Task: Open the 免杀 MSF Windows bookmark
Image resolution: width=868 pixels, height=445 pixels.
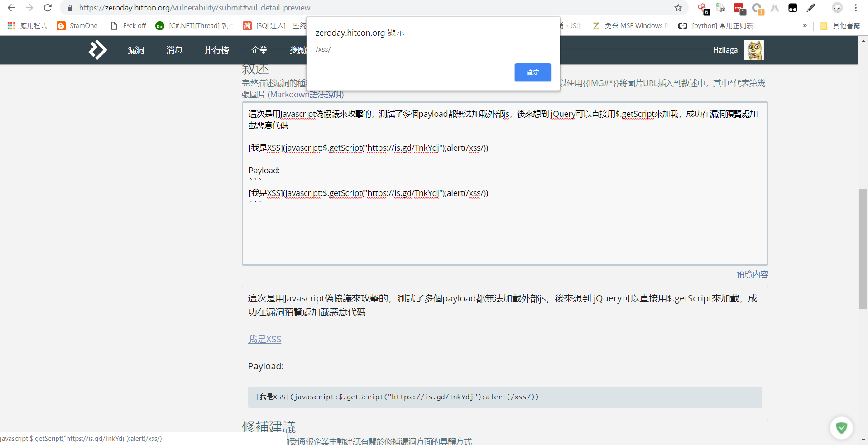Action: pos(630,26)
